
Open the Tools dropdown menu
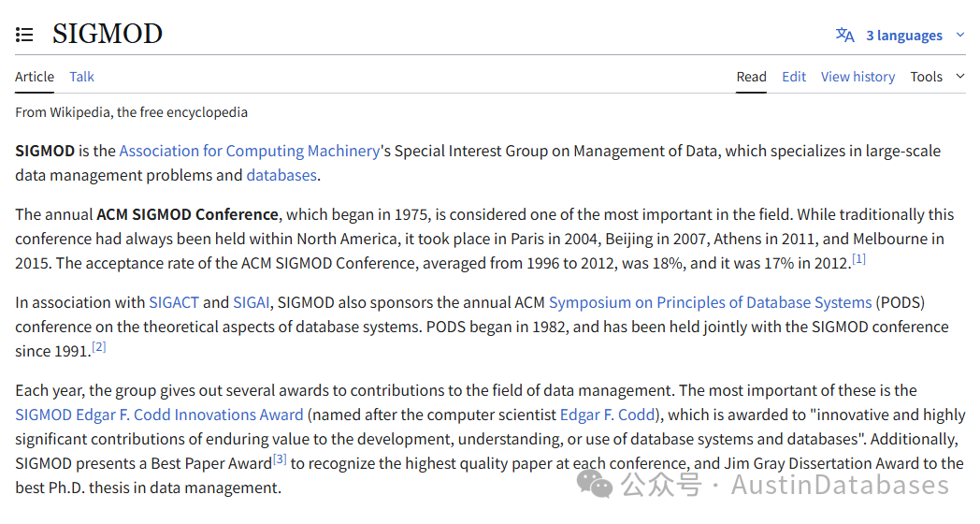tap(927, 77)
